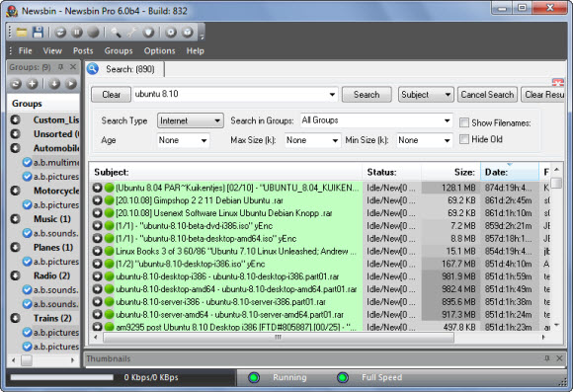Click the Clear Results button
The height and width of the screenshot is (392, 573).
point(543,95)
